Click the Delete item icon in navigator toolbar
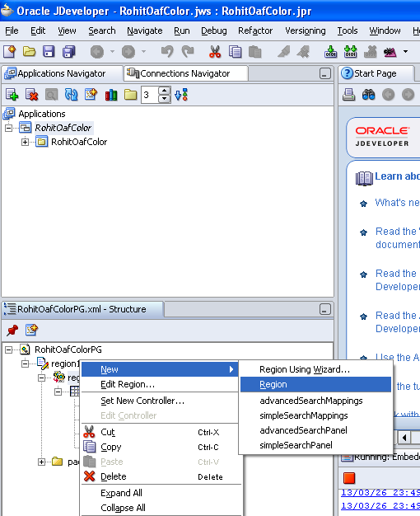Viewport: 420px width, 516px height. point(31,95)
